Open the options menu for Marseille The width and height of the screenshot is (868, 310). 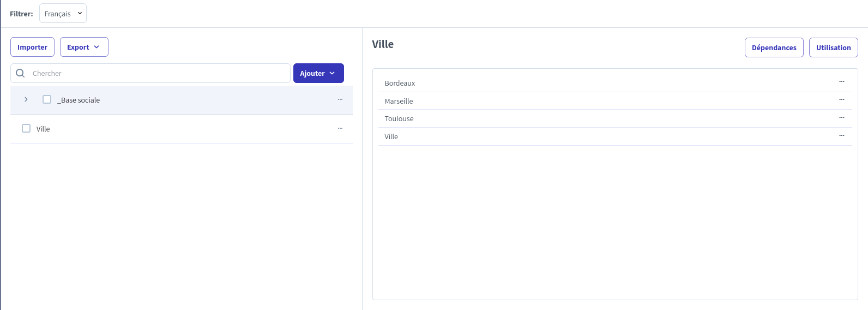tap(841, 99)
